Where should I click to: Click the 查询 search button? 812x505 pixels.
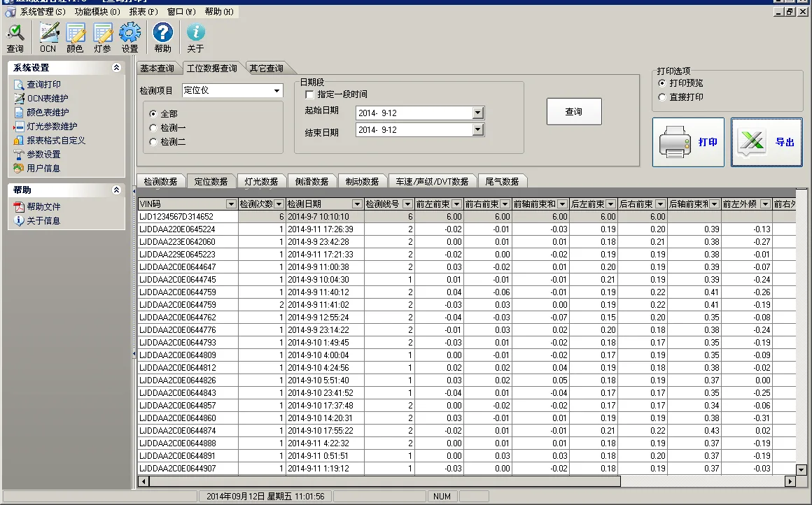click(x=574, y=112)
